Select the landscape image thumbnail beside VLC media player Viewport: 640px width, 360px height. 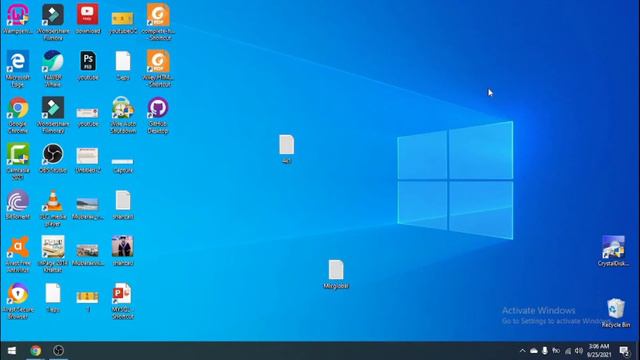87,207
